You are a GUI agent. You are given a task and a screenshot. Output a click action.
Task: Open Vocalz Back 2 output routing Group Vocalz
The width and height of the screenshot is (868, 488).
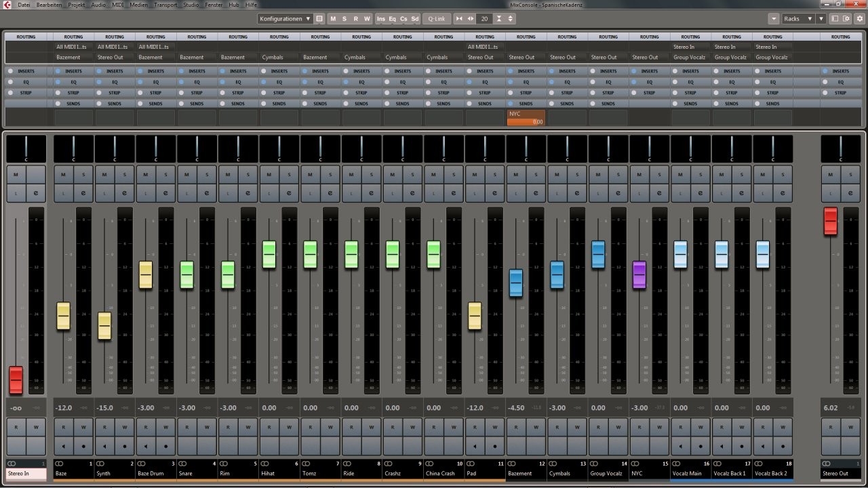click(x=772, y=58)
